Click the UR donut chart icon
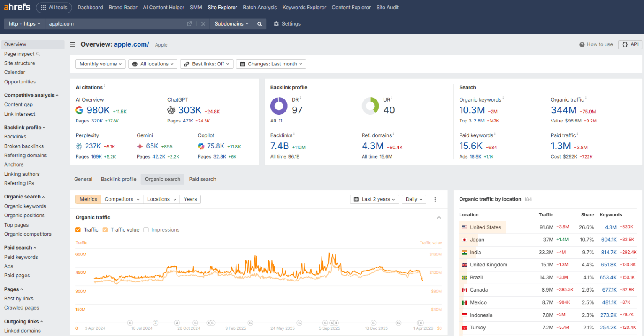Viewport: 644px width, 336px height. click(x=370, y=106)
